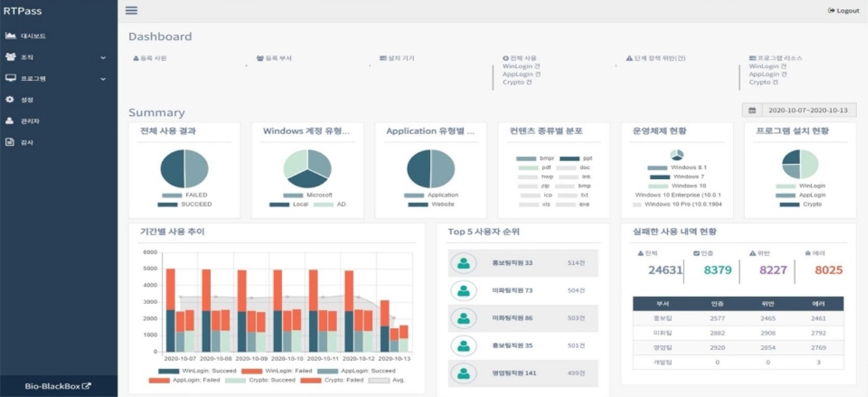868x397 pixels.
Task: Click Windows 7 legend swatch
Action: point(660,177)
